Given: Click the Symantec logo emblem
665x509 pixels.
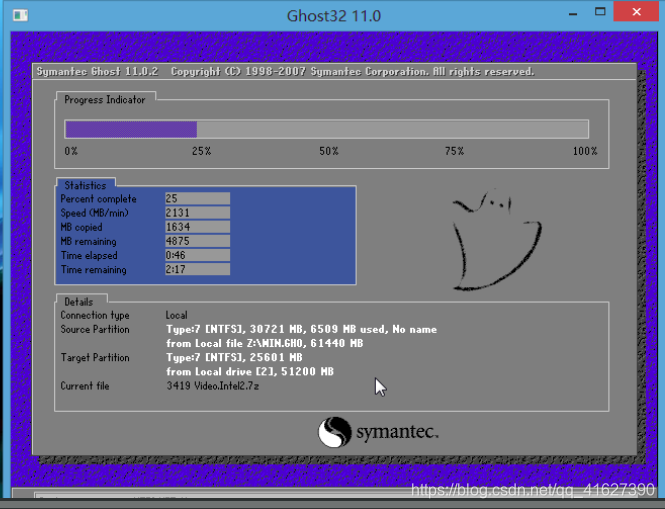Looking at the screenshot, I should [x=335, y=432].
